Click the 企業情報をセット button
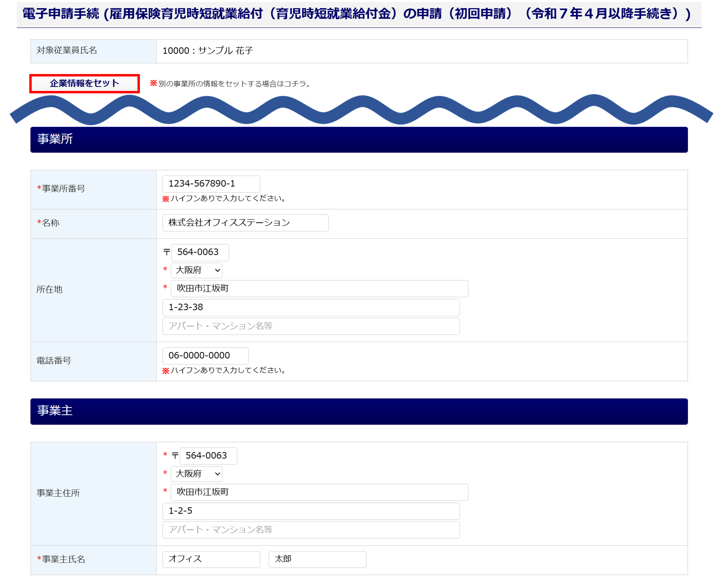Viewport: 718px width, 588px height. coord(84,83)
